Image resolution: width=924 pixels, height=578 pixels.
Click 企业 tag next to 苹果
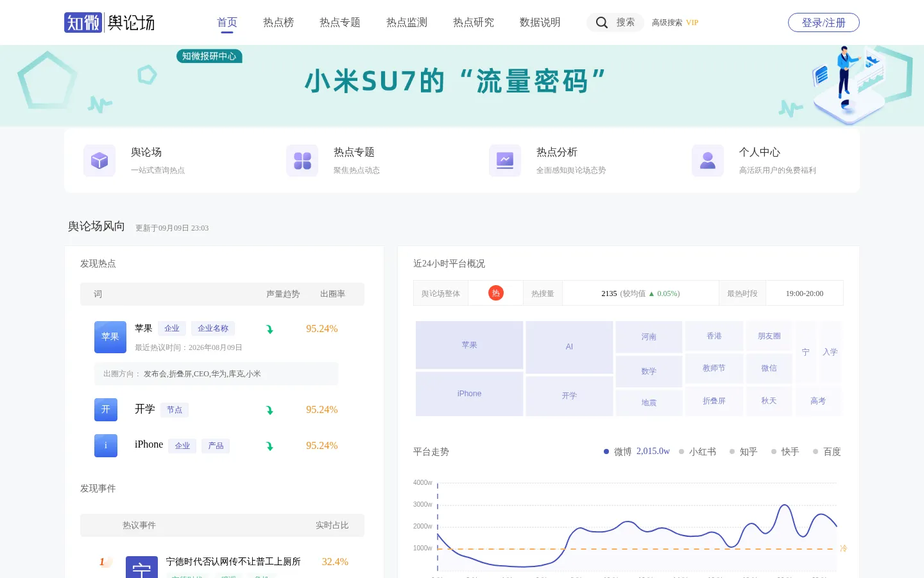[172, 328]
